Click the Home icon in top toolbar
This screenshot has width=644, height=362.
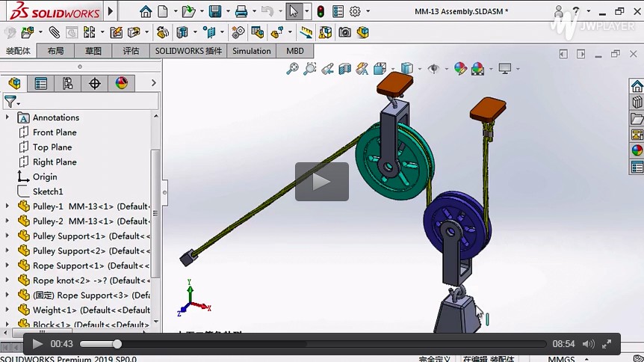point(146,11)
